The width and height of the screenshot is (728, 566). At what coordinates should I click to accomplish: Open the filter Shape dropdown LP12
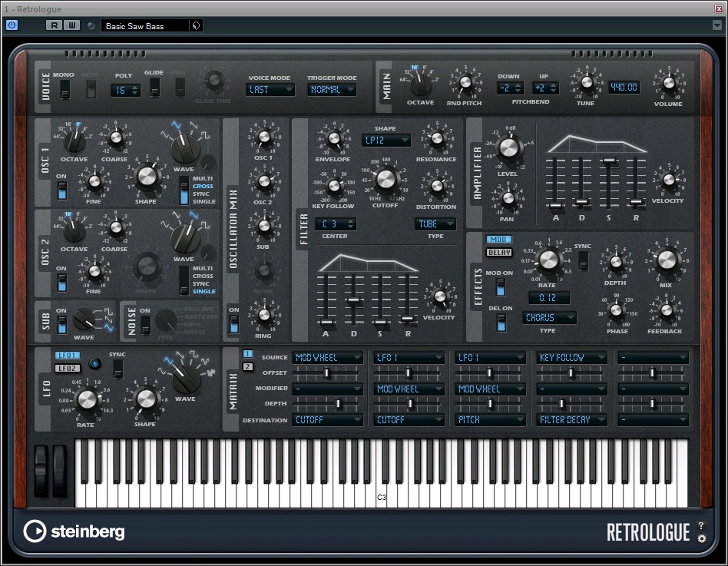pos(386,141)
